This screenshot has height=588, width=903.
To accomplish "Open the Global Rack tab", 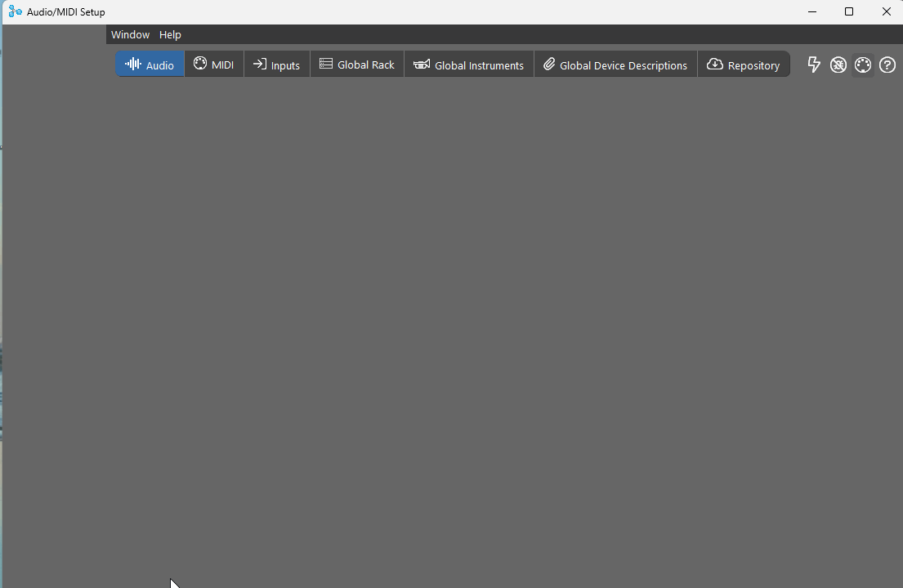I will (357, 65).
